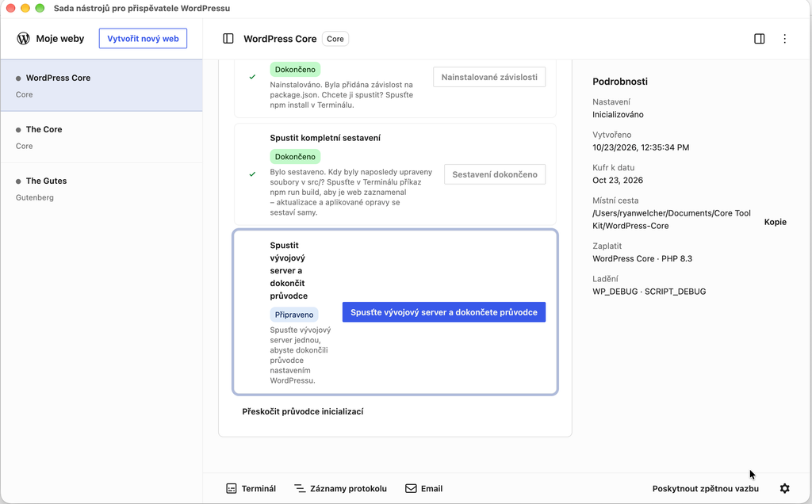Image resolution: width=812 pixels, height=504 pixels.
Task: Select The Core site in sidebar
Action: [101, 137]
